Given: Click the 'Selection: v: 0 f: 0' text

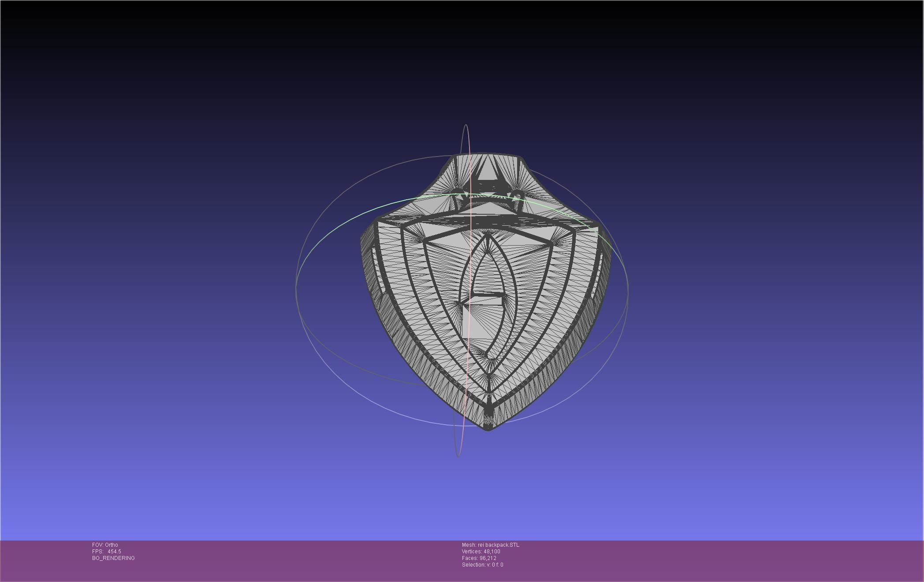Looking at the screenshot, I should click(x=482, y=565).
